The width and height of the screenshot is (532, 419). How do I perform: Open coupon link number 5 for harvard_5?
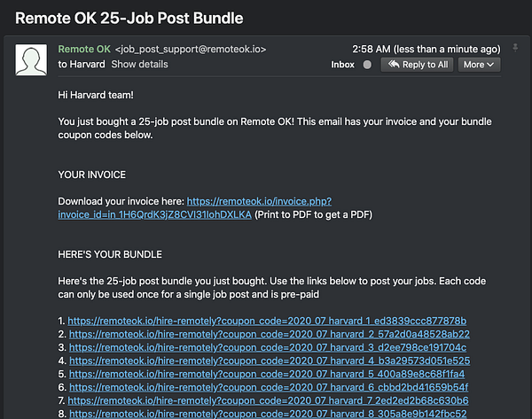tap(266, 374)
